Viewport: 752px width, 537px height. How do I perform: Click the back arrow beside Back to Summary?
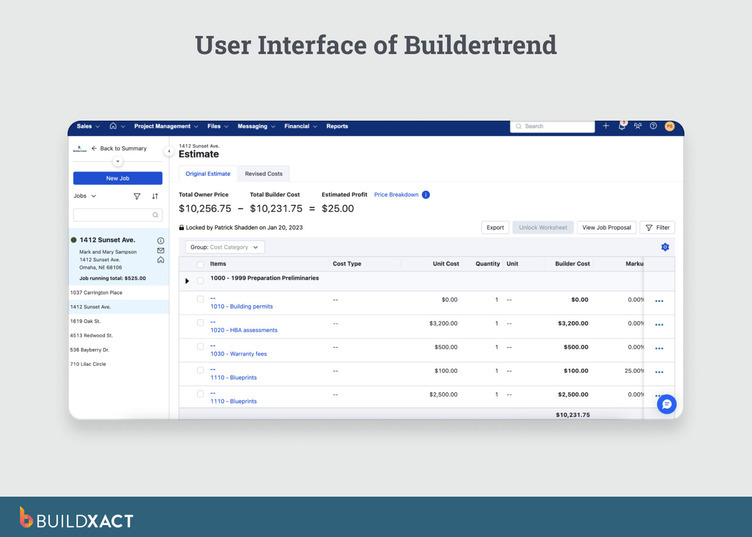coord(94,149)
